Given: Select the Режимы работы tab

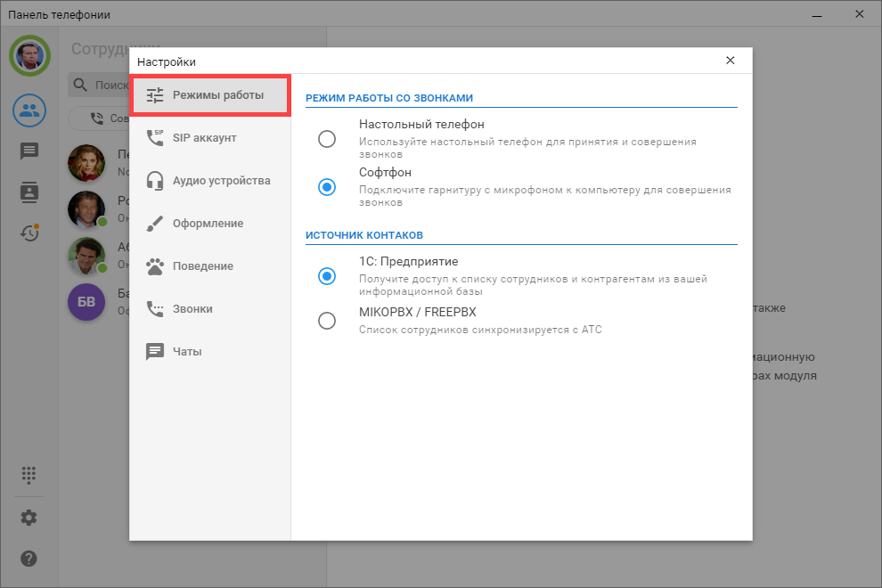Looking at the screenshot, I should coord(210,95).
